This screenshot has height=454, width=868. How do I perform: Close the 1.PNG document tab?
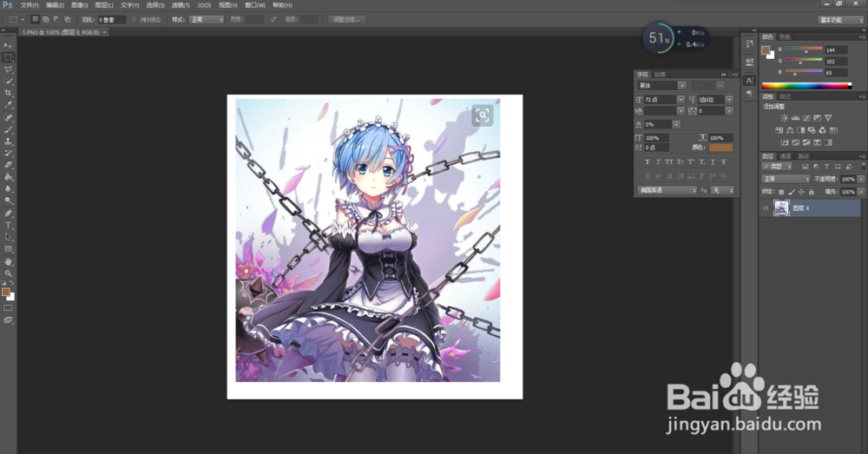(x=105, y=32)
